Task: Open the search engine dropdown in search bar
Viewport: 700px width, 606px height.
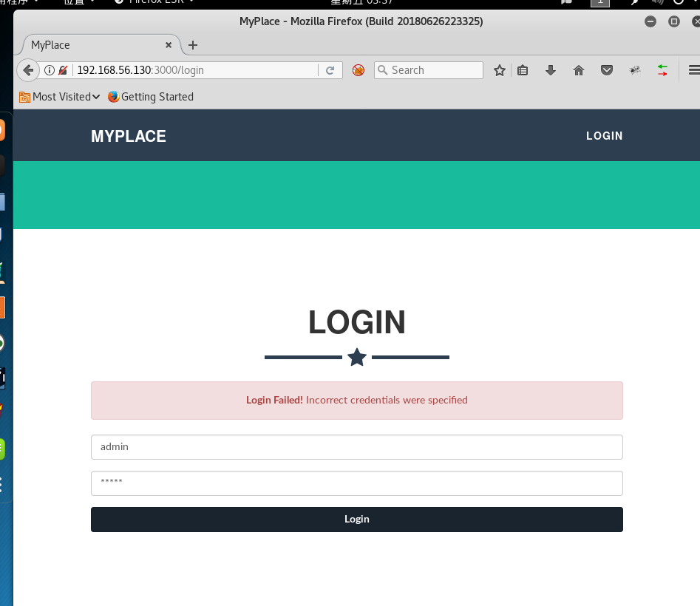Action: coord(384,69)
